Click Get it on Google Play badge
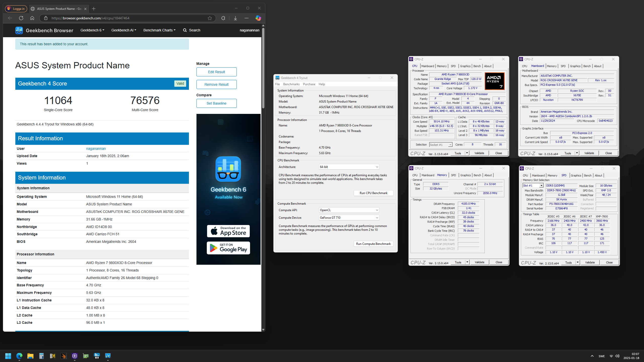This screenshot has height=362, width=644. click(228, 248)
